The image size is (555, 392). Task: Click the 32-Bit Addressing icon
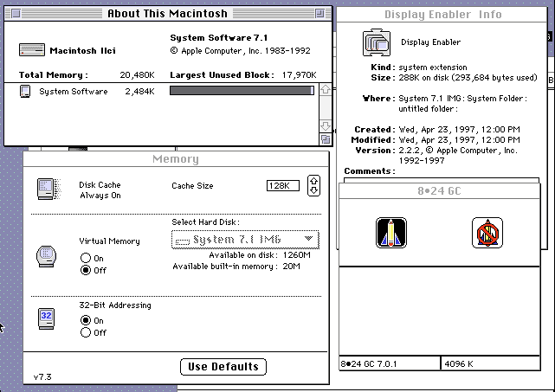coord(47,318)
